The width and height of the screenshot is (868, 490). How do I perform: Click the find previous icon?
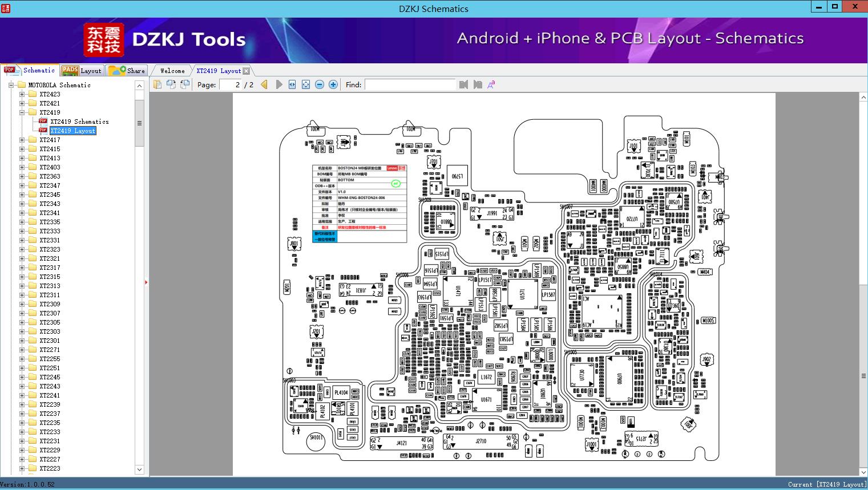(x=463, y=84)
